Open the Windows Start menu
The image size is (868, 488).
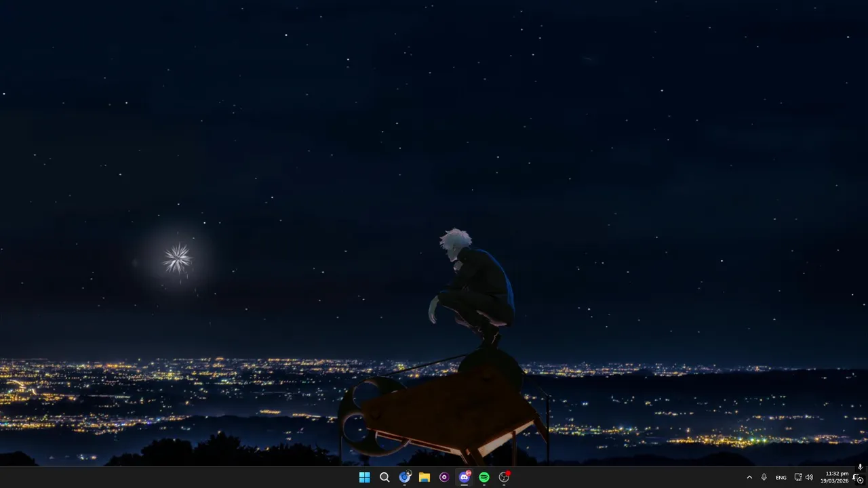(x=364, y=477)
